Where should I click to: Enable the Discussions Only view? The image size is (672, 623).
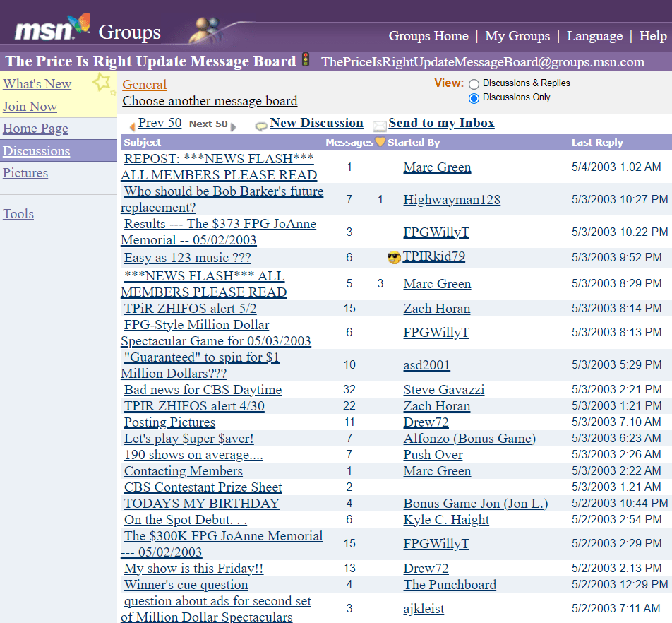click(x=474, y=98)
